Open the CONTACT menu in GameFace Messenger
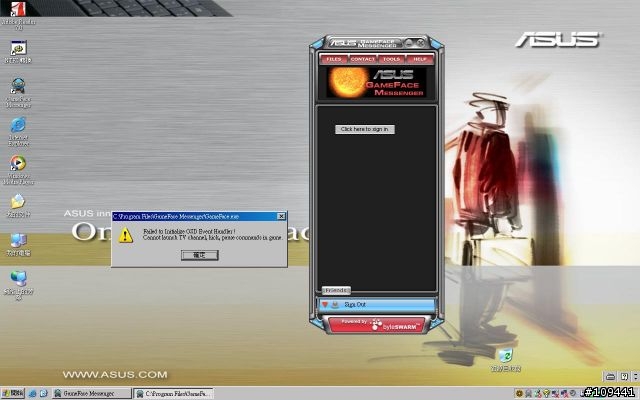This screenshot has height=400, width=640. click(362, 60)
